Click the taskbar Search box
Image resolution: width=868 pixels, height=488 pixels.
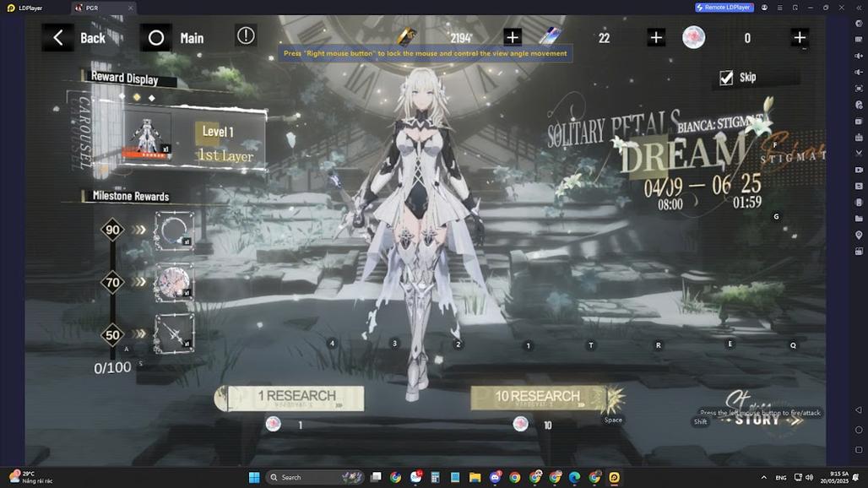coord(314,477)
